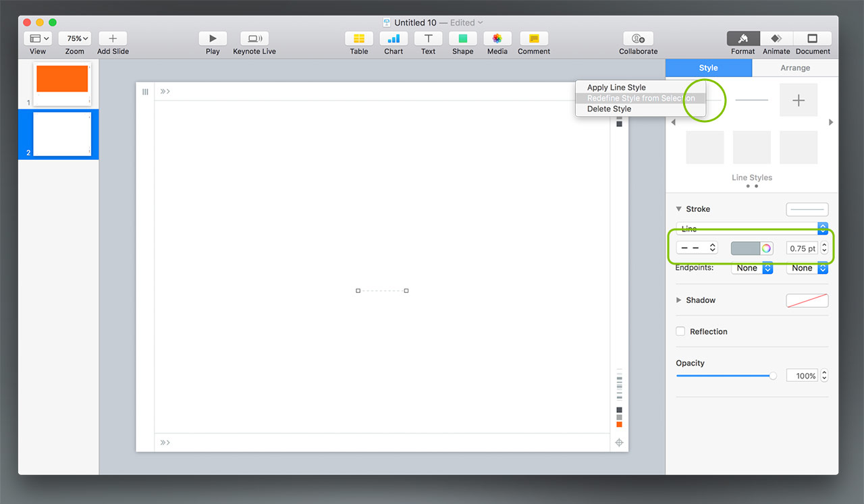The height and width of the screenshot is (504, 864).
Task: Insert a Table from the toolbar
Action: (359, 39)
